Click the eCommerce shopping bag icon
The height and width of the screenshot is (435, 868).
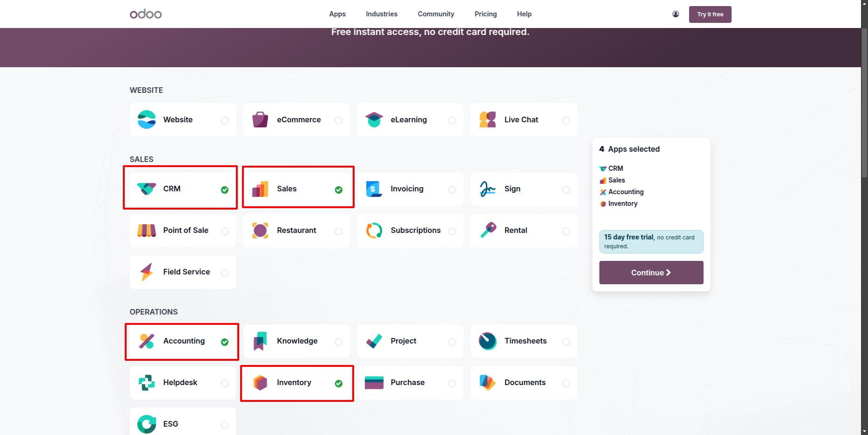point(260,119)
